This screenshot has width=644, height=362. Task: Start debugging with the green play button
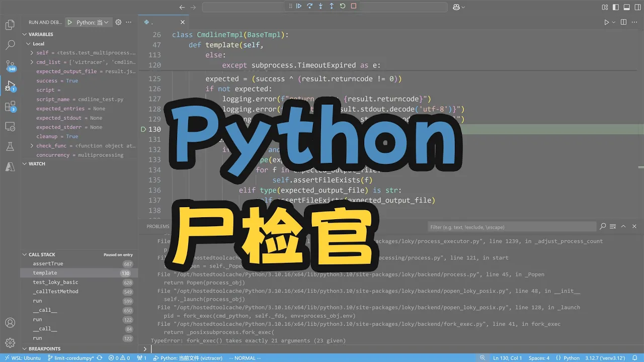(x=70, y=22)
